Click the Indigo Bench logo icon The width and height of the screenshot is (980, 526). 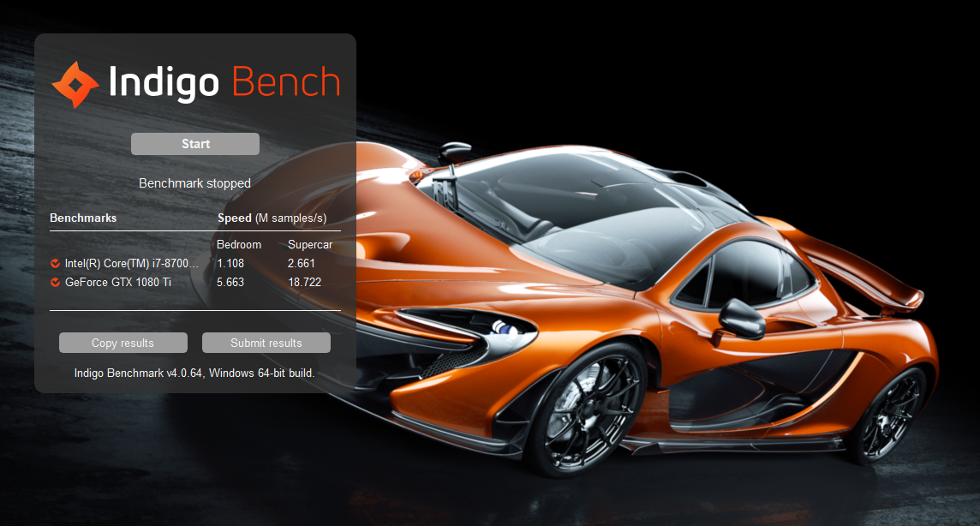[x=75, y=84]
